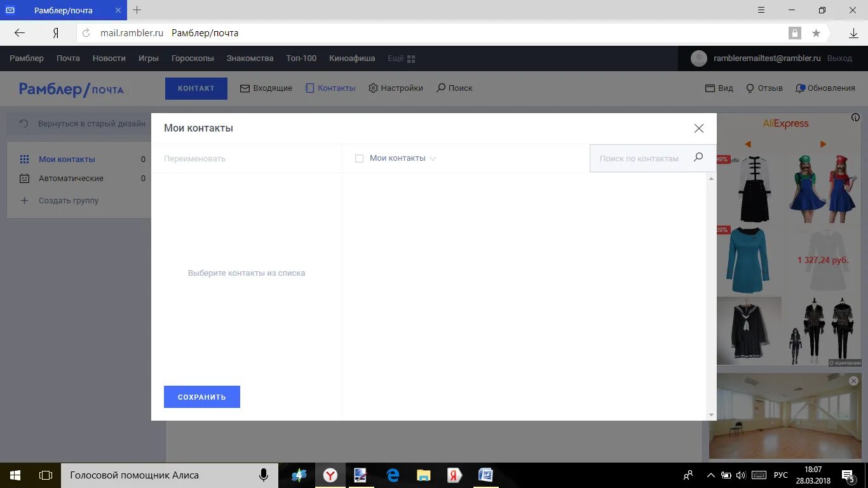Click the plus icon beside Создать группу
This screenshot has width=868, height=488.
24,201
